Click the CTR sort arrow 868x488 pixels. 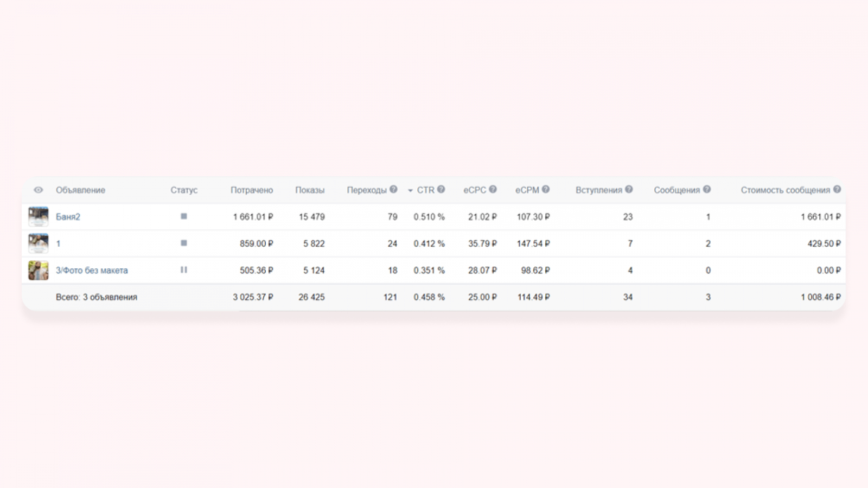click(x=410, y=190)
